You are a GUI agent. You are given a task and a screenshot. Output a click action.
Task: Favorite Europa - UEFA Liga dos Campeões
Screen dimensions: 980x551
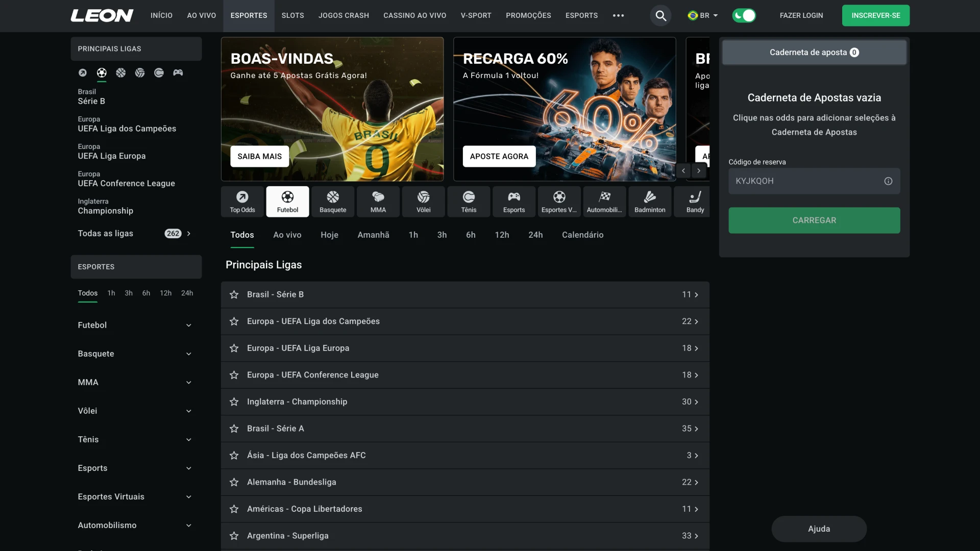click(x=234, y=321)
